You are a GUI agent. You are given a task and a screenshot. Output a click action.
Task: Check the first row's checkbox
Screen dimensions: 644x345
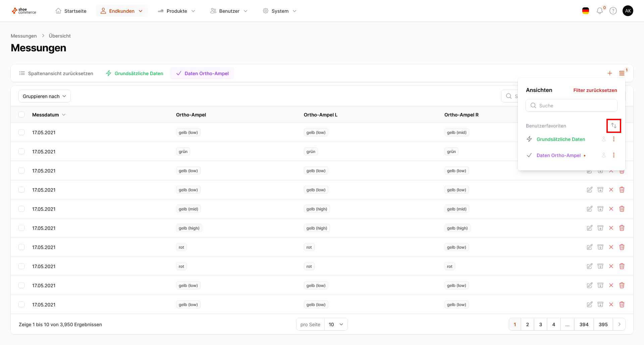click(21, 132)
